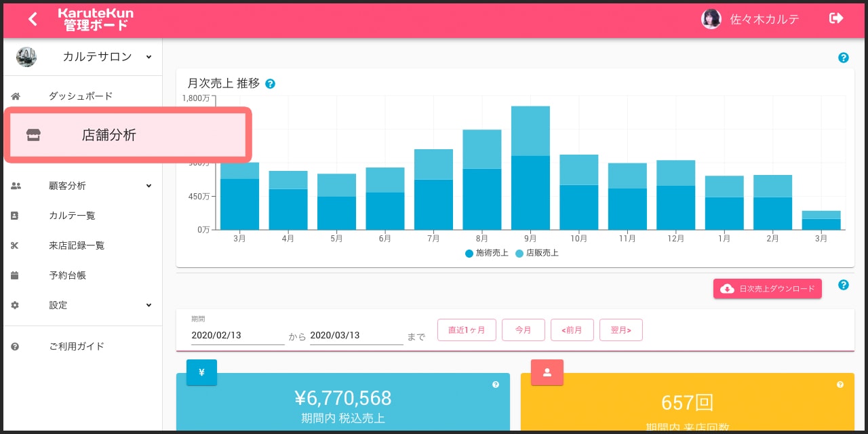Toggle 施術売上 legend series in chart
This screenshot has width=868, height=434.
487,253
